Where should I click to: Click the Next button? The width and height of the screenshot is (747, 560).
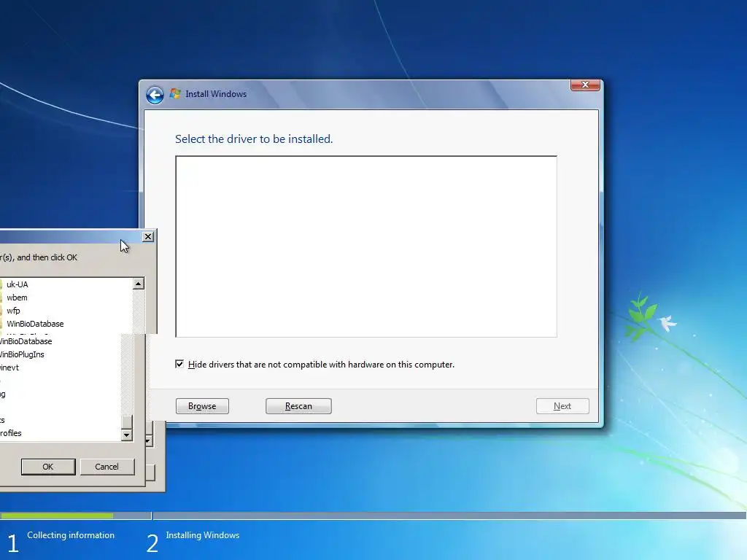pos(562,406)
